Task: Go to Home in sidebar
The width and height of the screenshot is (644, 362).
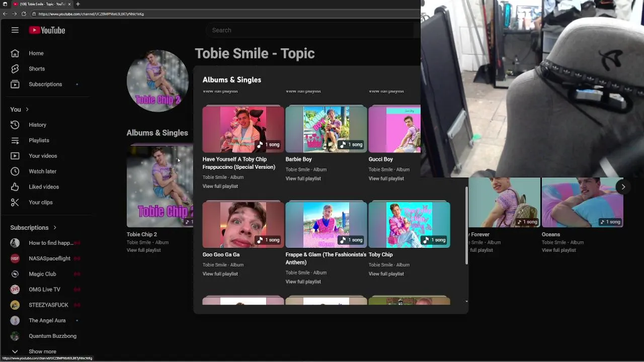Action: tap(36, 53)
